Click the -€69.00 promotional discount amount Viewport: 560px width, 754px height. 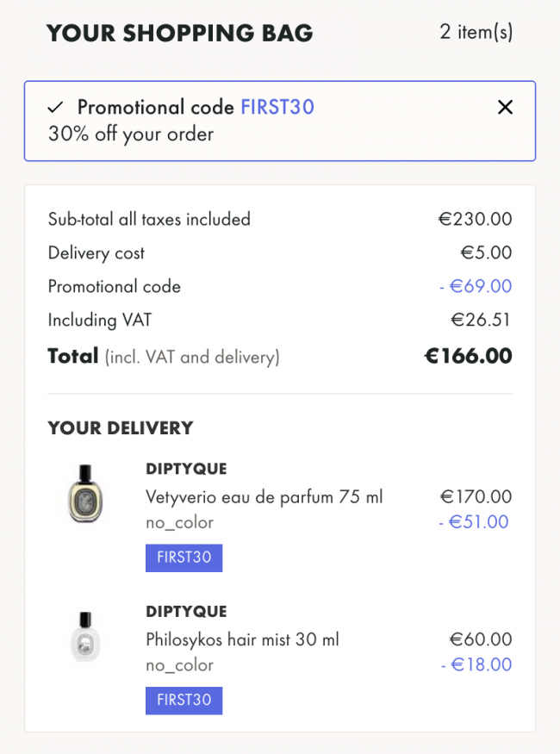(x=476, y=286)
